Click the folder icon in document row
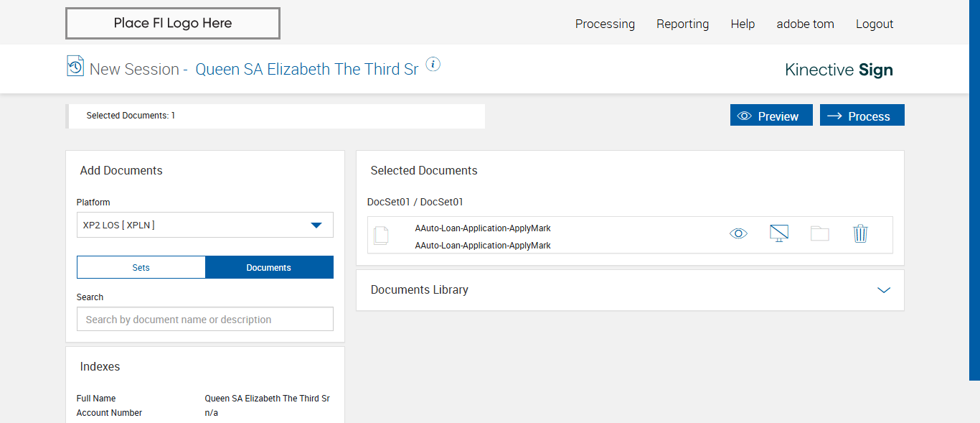 point(819,233)
